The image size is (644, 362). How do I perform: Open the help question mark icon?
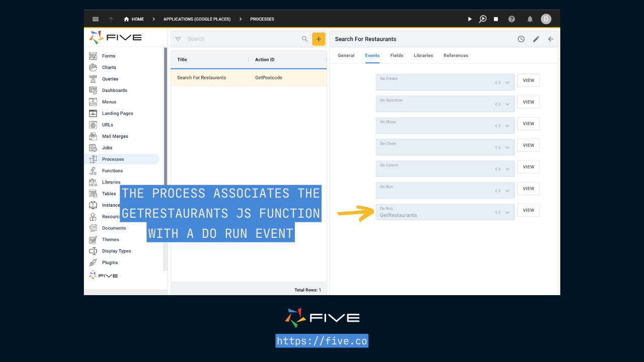pos(512,19)
